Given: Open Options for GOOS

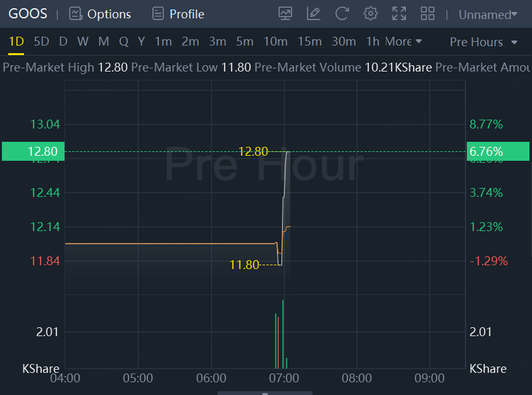Looking at the screenshot, I should coord(100,14).
